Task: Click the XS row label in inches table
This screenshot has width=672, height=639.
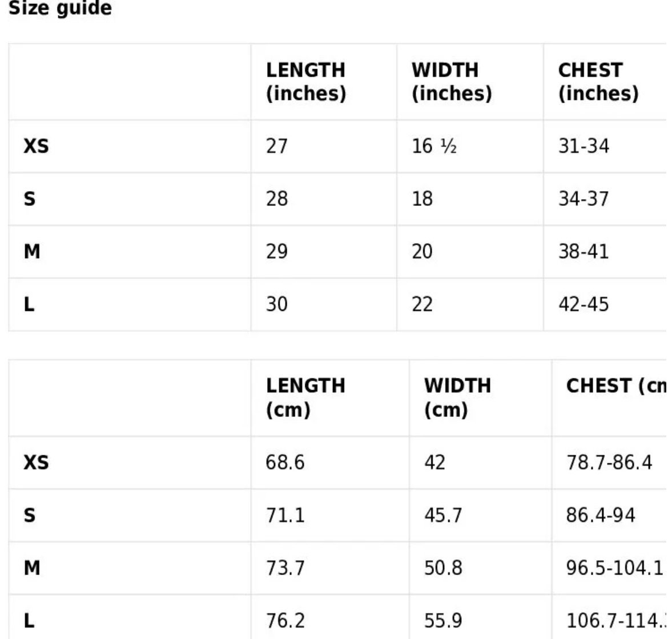Action: tap(36, 147)
